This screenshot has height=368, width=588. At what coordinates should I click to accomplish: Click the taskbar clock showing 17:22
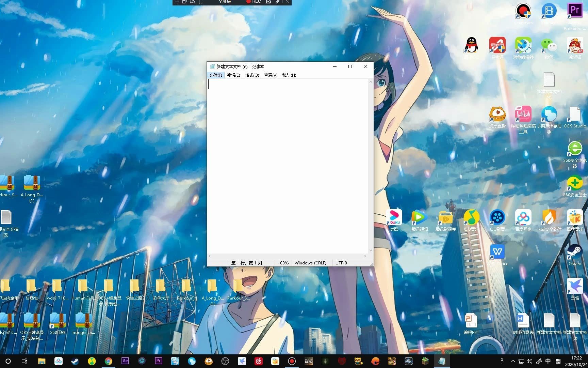tap(576, 361)
